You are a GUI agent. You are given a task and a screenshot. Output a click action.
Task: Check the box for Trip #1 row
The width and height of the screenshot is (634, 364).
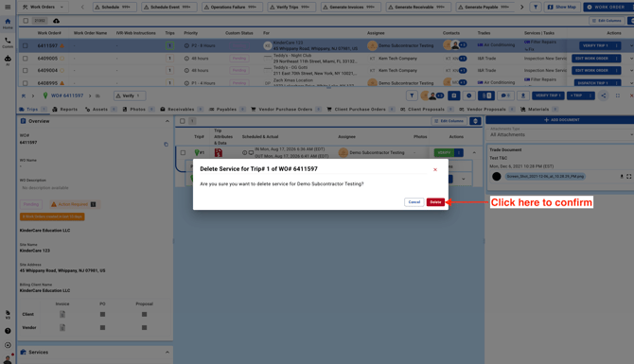[183, 153]
